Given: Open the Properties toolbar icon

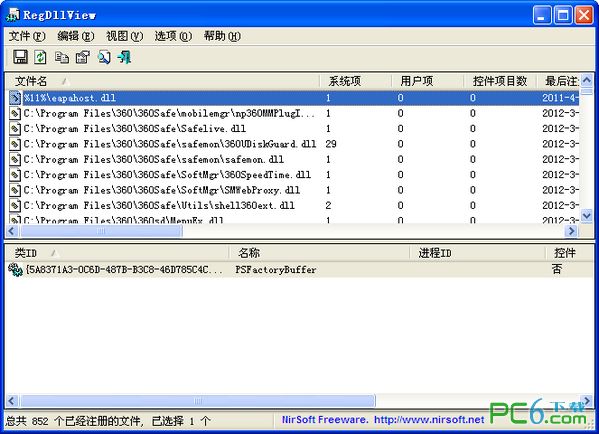Looking at the screenshot, I should tap(83, 57).
